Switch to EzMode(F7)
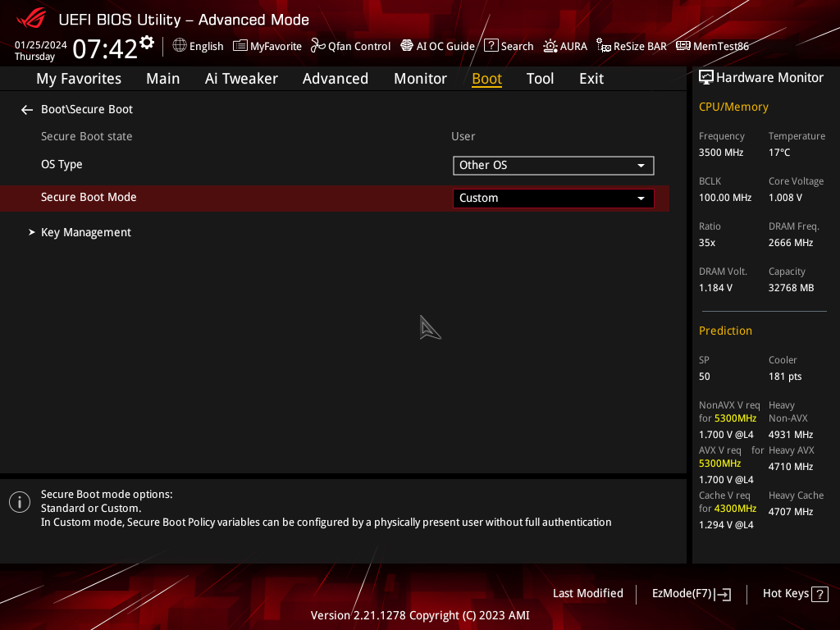The width and height of the screenshot is (840, 630). 691,594
